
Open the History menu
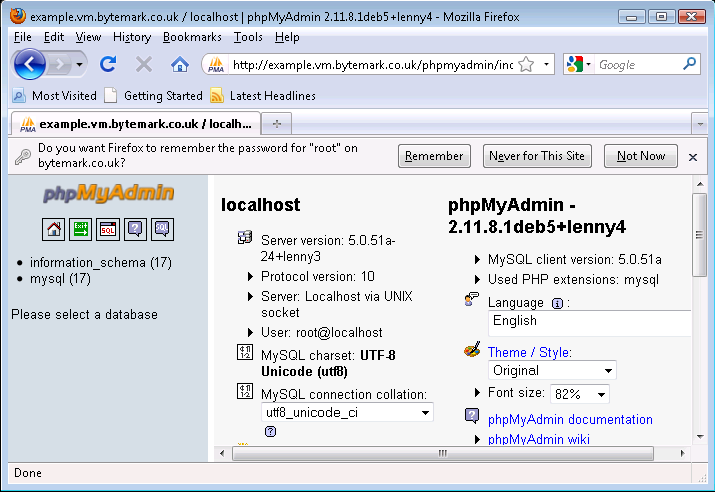pos(132,37)
